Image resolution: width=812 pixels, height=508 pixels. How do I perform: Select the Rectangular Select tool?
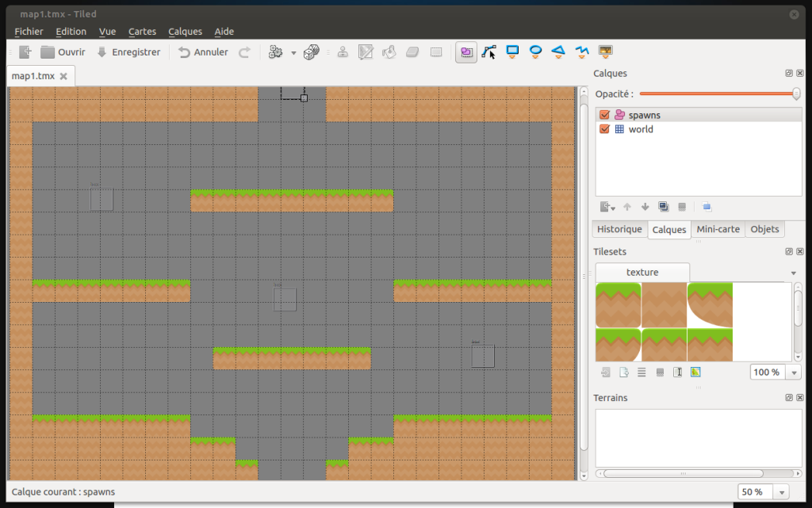(436, 52)
